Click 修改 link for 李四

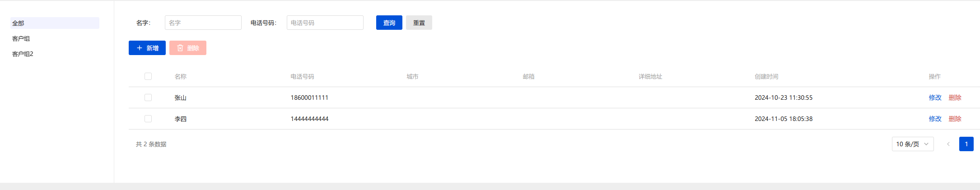935,119
